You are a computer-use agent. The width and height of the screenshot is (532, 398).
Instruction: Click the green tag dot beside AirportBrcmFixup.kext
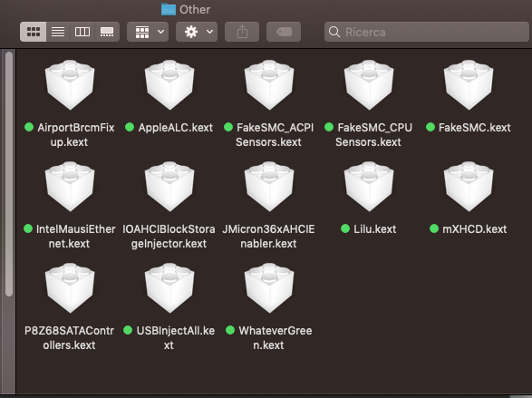(x=29, y=127)
